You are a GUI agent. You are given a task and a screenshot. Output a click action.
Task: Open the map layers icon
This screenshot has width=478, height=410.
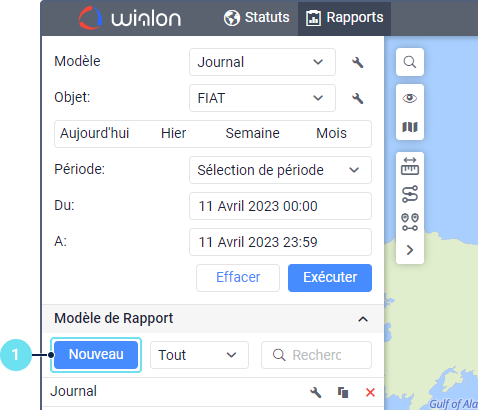pos(410,127)
